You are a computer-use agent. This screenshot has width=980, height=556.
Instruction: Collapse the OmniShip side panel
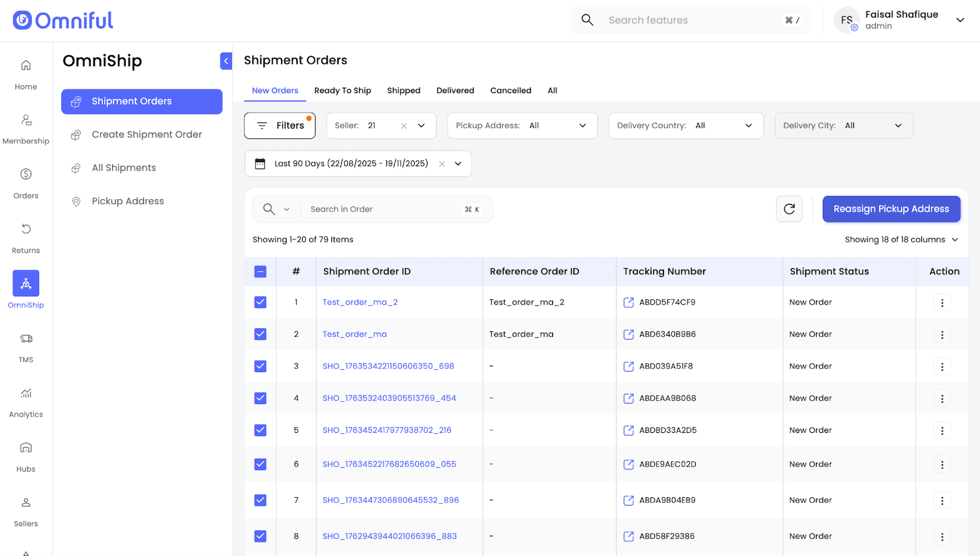[226, 61]
